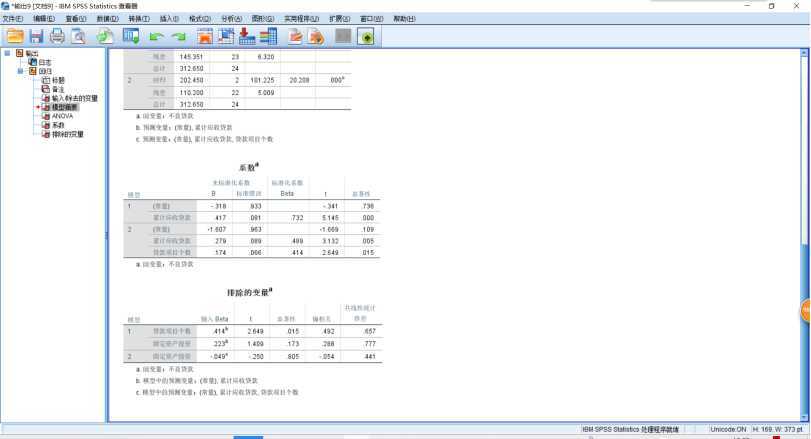Click the Create/Edit Autoscript toolbar icon

(295, 36)
